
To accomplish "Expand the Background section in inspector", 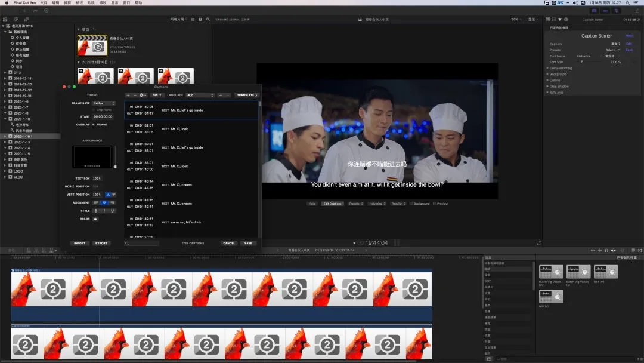I will click(547, 75).
